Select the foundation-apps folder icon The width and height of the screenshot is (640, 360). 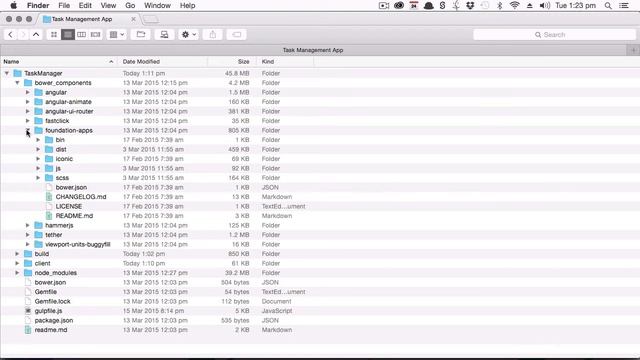pyautogui.click(x=38, y=130)
